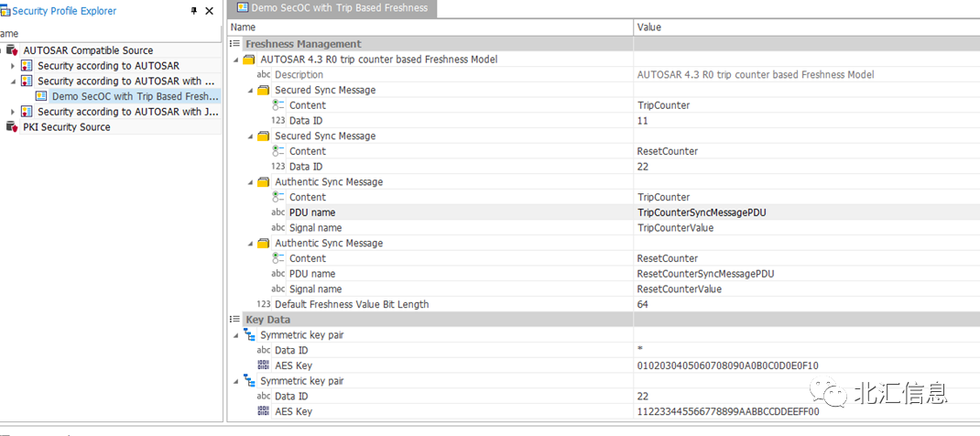Click the Freshness Management section icon

pyautogui.click(x=235, y=44)
